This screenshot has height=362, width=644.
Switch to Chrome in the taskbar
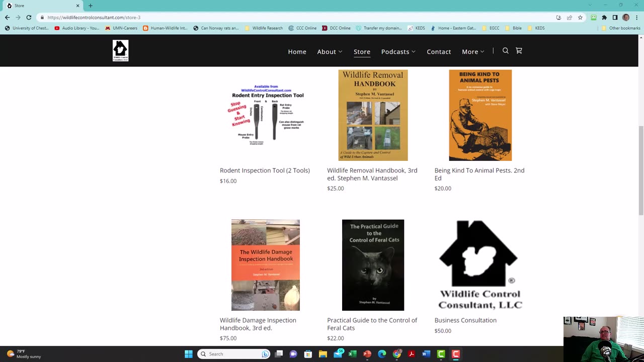point(397,354)
